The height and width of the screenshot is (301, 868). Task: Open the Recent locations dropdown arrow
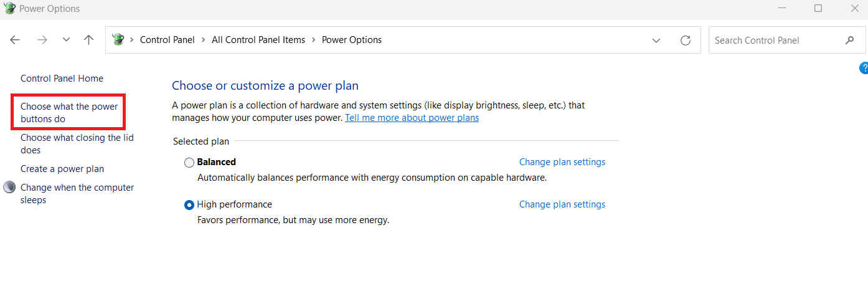pos(66,40)
